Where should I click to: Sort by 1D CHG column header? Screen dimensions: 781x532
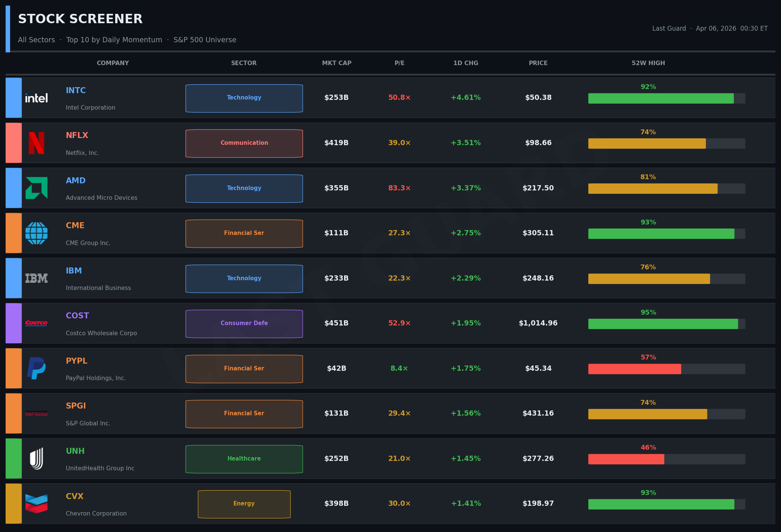click(466, 63)
